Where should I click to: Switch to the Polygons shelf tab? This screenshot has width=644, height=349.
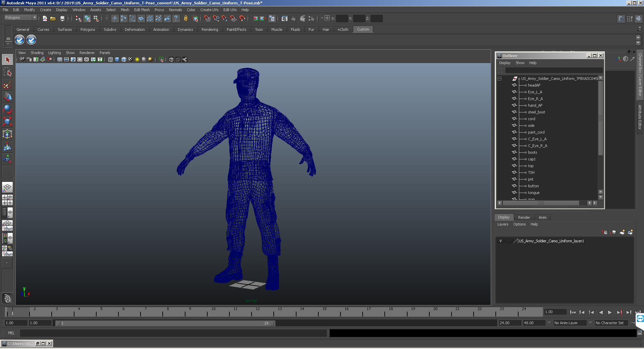88,30
